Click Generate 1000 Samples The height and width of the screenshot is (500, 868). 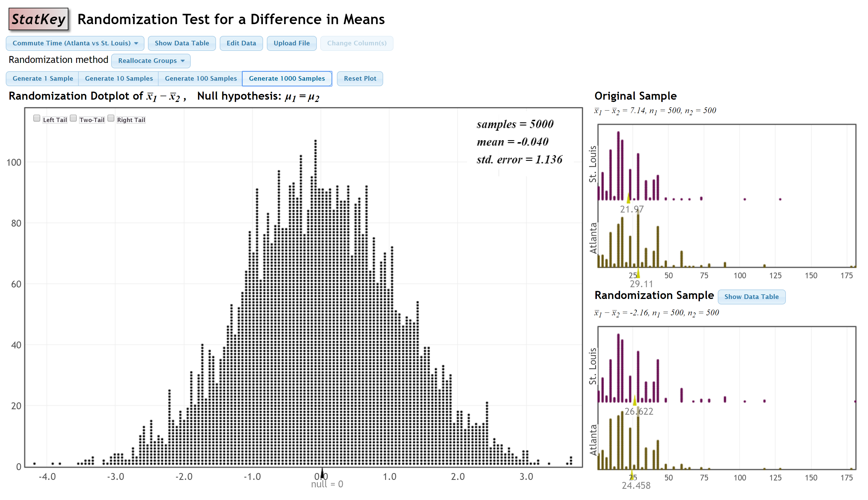287,79
